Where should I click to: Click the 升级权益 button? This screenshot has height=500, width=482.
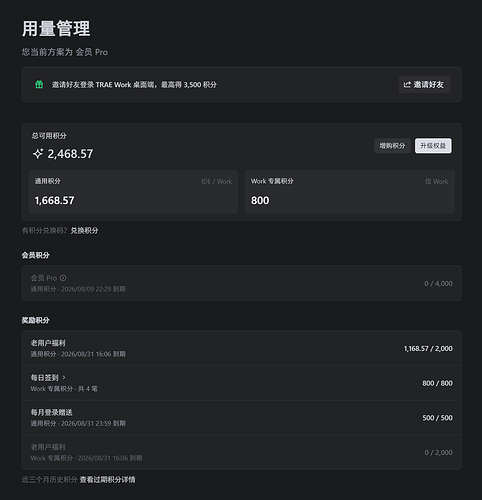pyautogui.click(x=433, y=146)
